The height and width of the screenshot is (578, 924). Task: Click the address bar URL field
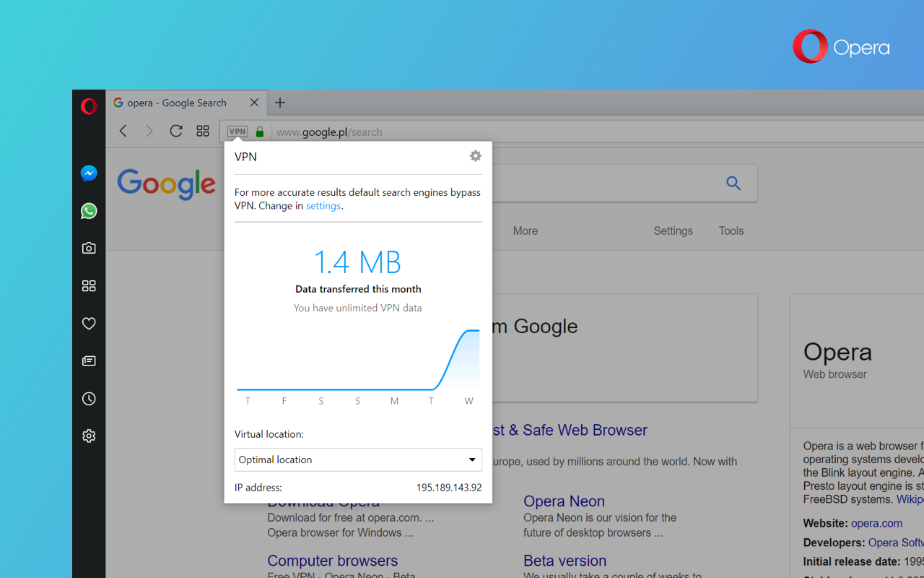505,132
